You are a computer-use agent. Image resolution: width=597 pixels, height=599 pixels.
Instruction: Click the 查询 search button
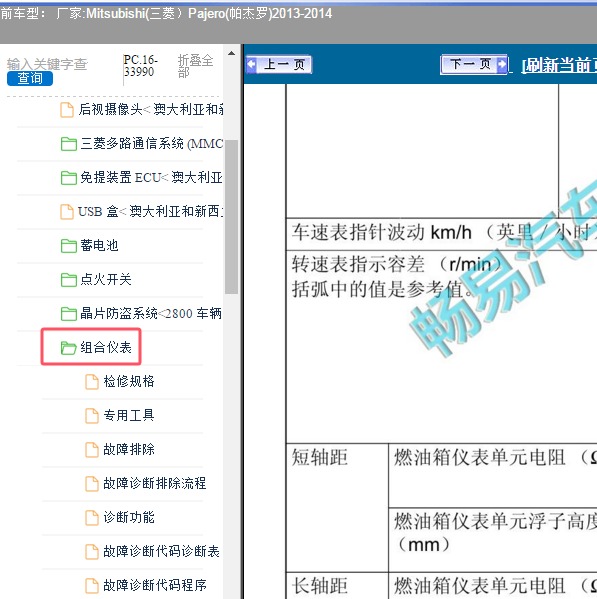(30, 79)
